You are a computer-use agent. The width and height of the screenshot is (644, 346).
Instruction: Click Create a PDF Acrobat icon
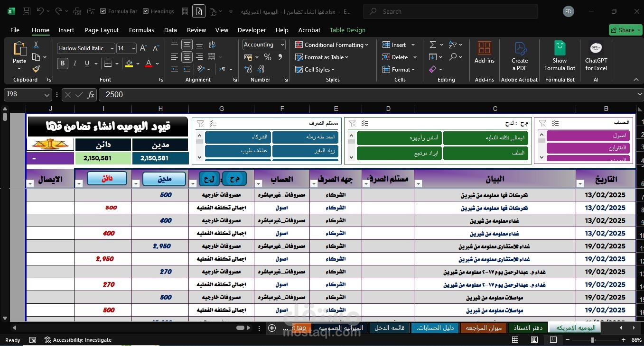(520, 48)
